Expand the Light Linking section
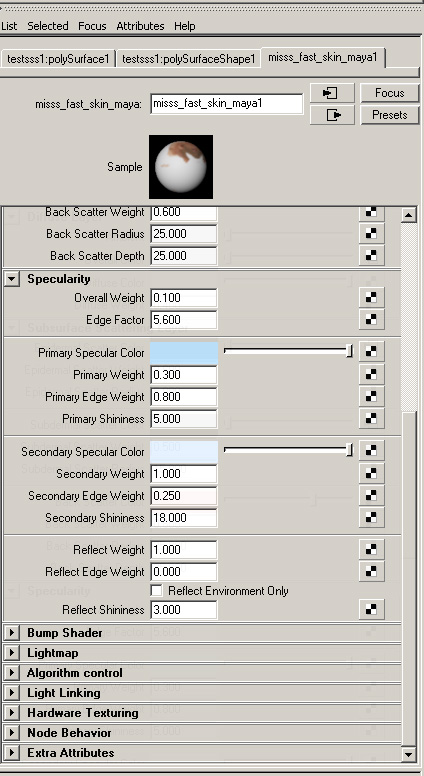Image resolution: width=424 pixels, height=776 pixels. pyautogui.click(x=12, y=693)
